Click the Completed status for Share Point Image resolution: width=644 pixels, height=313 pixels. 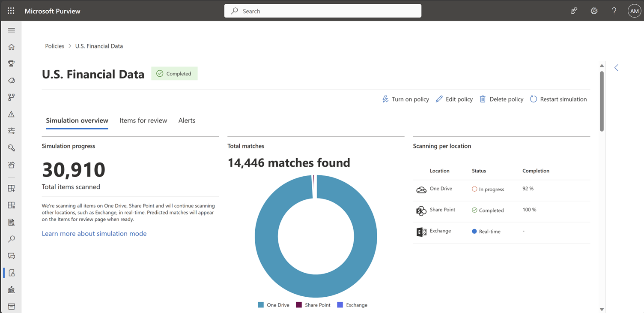click(x=488, y=210)
